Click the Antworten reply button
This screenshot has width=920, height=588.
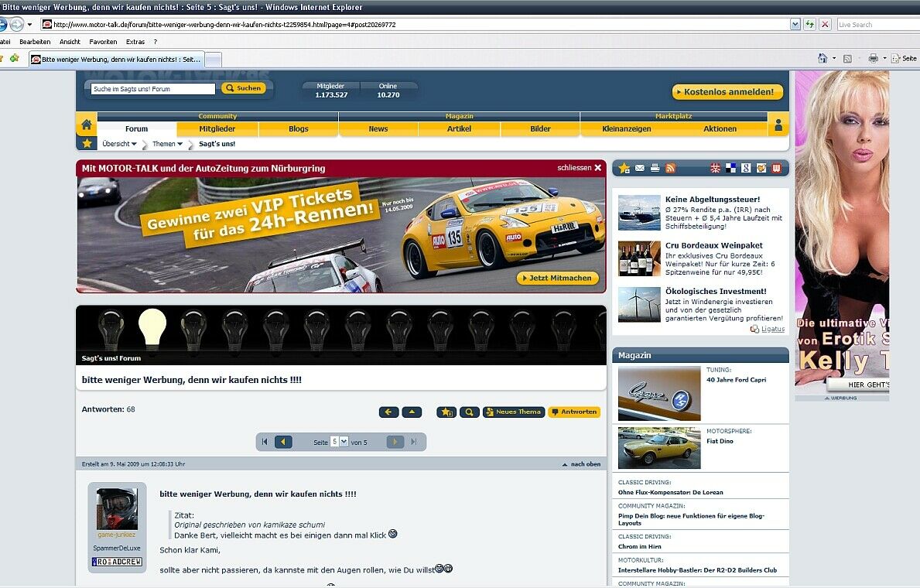574,412
